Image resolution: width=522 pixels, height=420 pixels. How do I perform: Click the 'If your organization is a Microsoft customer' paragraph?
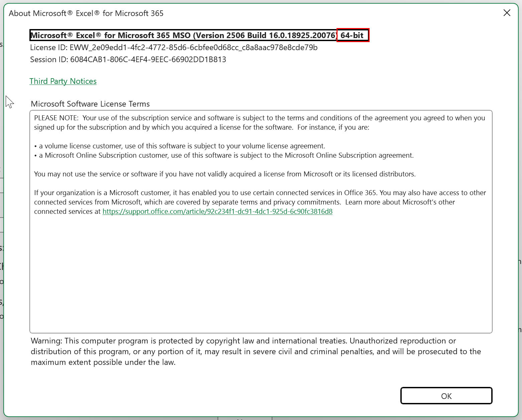click(260, 202)
